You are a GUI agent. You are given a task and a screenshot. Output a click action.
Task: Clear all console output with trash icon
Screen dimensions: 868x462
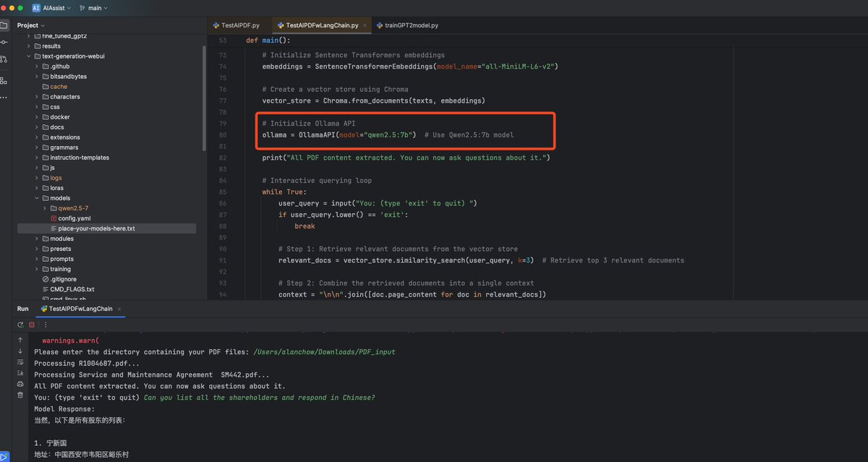(x=20, y=395)
